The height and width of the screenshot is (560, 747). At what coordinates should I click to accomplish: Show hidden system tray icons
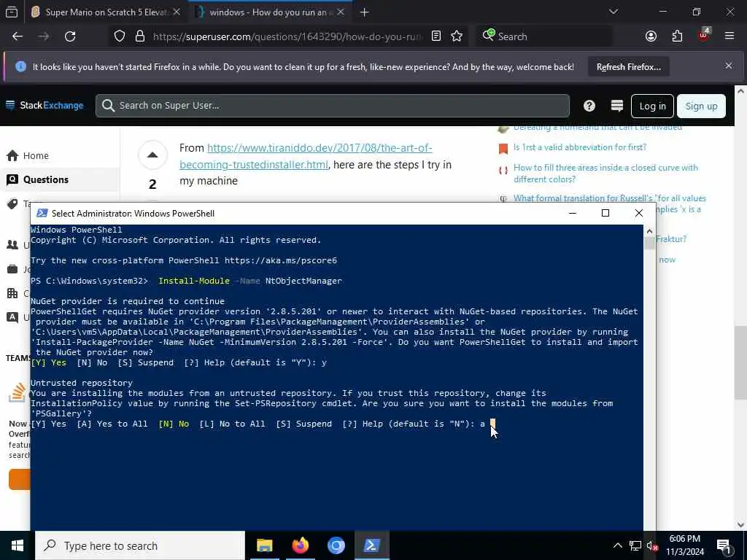[617, 545]
